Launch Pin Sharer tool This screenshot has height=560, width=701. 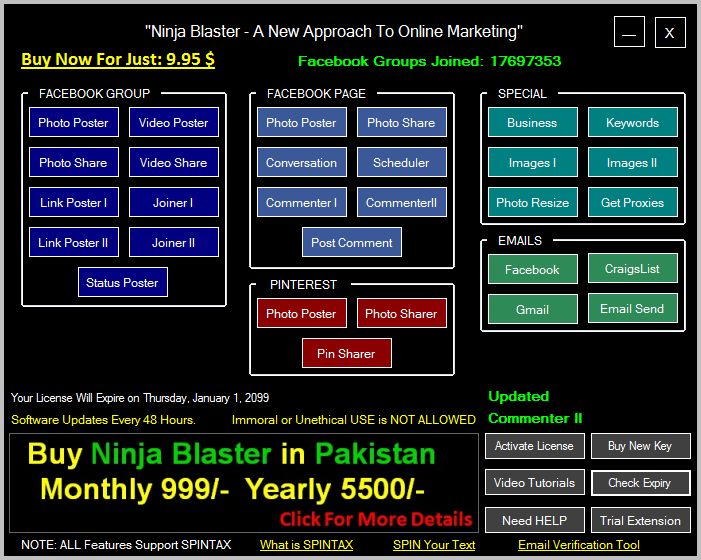(347, 353)
